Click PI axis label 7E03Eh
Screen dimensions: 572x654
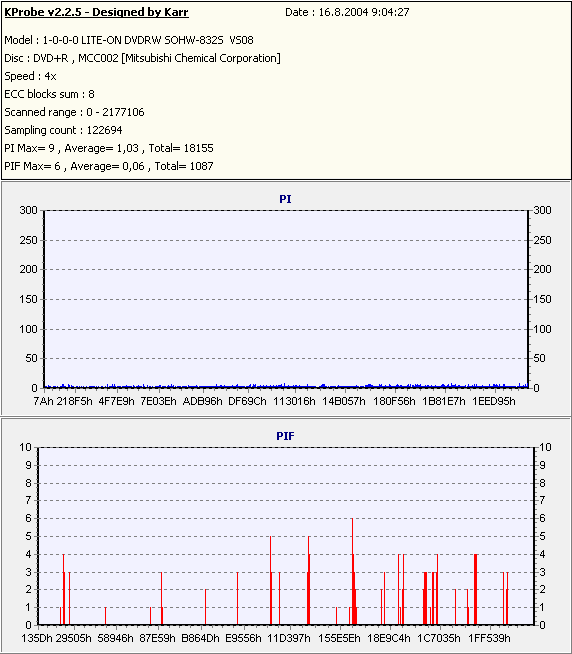158,401
